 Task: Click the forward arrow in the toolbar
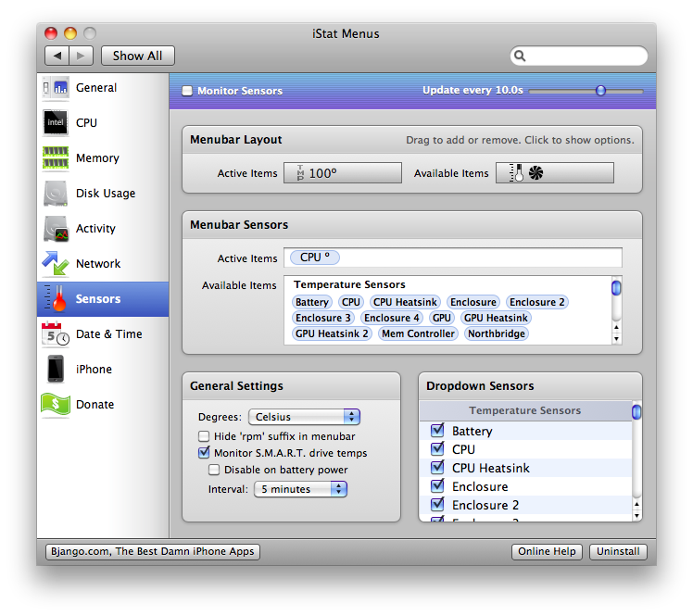[81, 56]
